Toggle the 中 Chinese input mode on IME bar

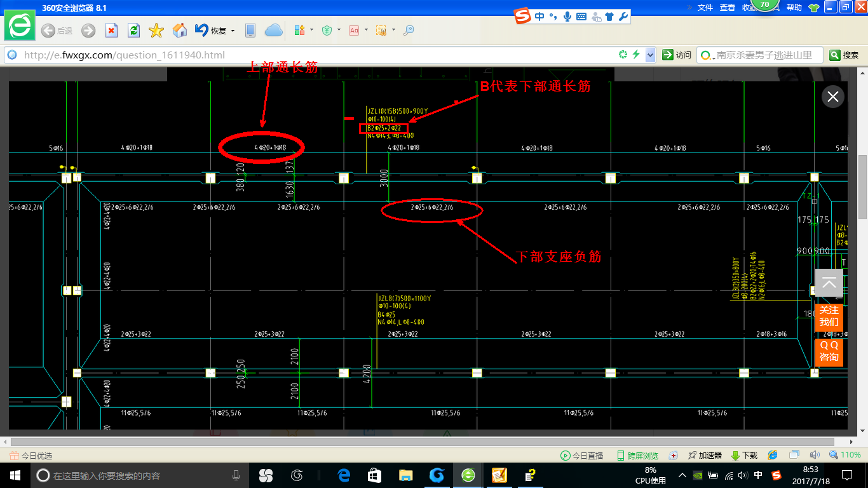539,17
